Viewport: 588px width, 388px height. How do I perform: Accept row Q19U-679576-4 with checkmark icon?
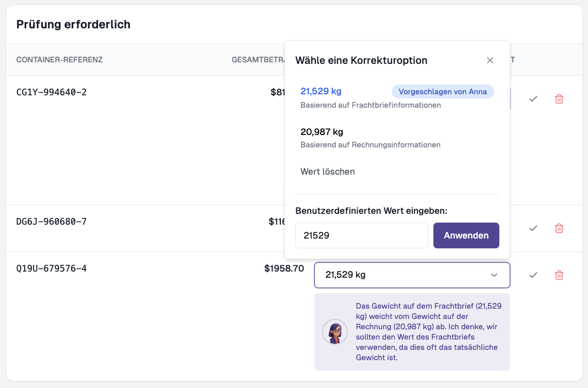[x=533, y=275]
